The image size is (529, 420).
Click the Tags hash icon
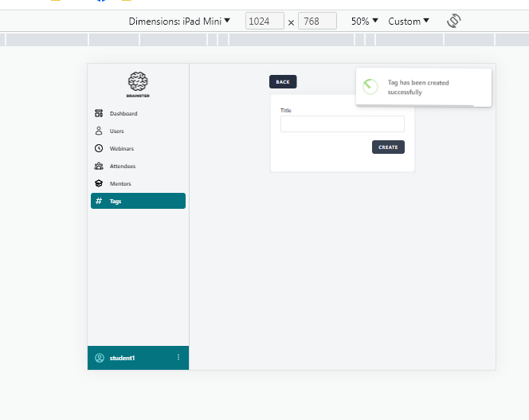pos(99,201)
